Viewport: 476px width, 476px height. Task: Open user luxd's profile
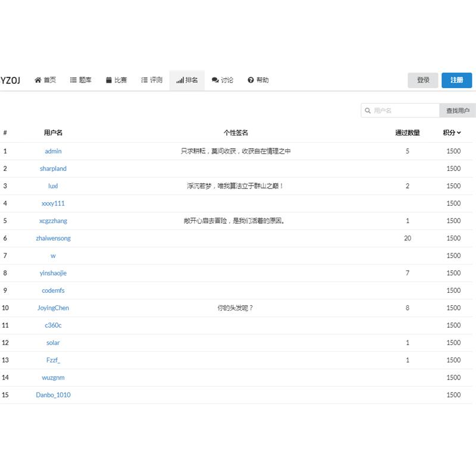click(53, 186)
